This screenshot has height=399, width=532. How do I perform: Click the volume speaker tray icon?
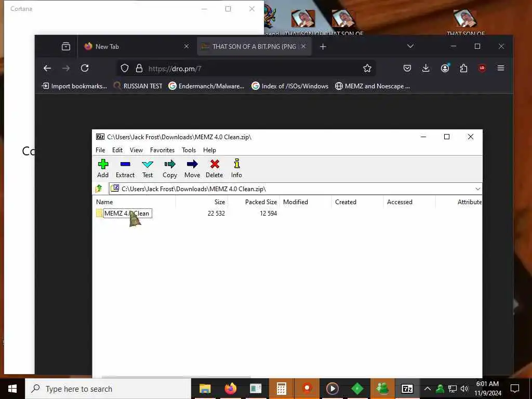point(464,389)
